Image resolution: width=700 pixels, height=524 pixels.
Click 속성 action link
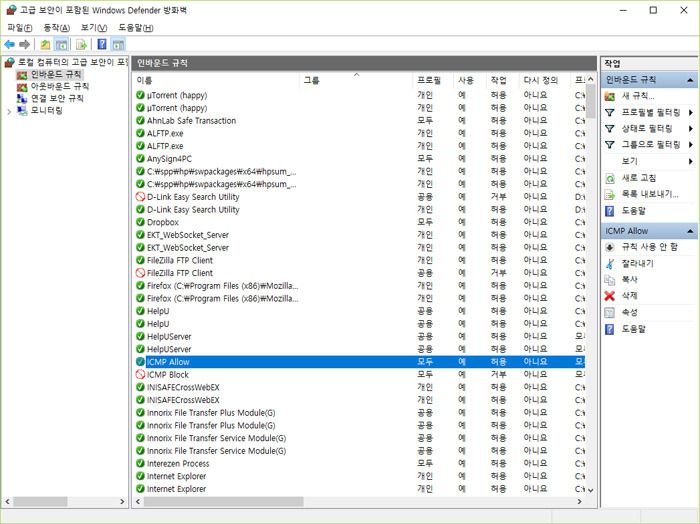pos(629,312)
